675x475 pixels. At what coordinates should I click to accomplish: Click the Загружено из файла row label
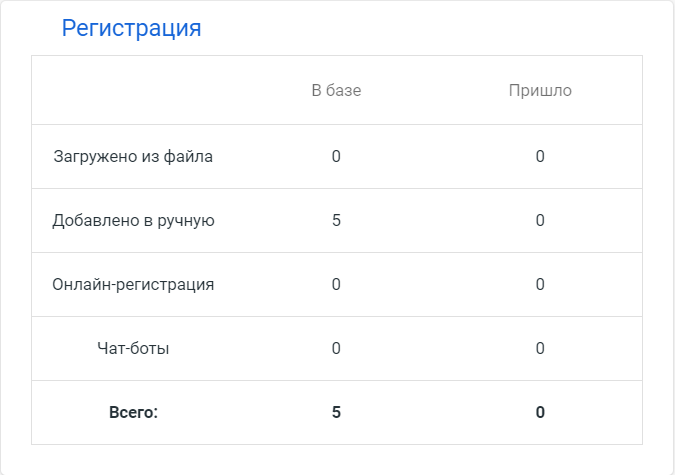click(x=133, y=156)
